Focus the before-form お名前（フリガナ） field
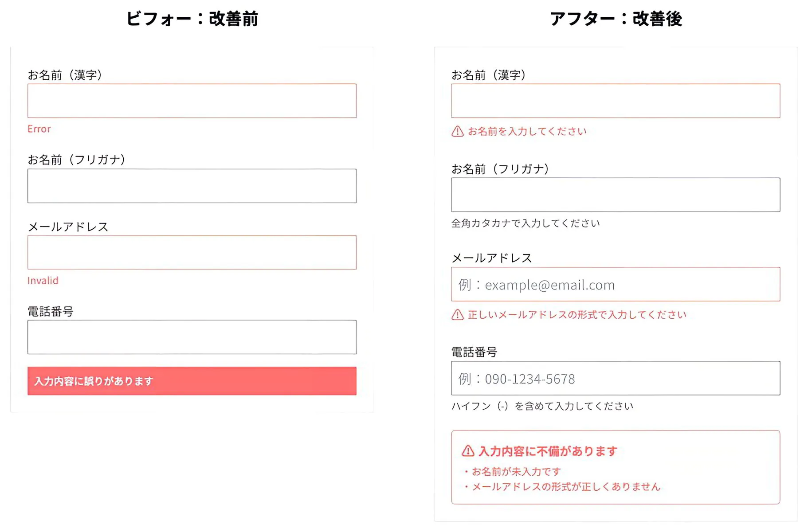808x532 pixels. 192,186
